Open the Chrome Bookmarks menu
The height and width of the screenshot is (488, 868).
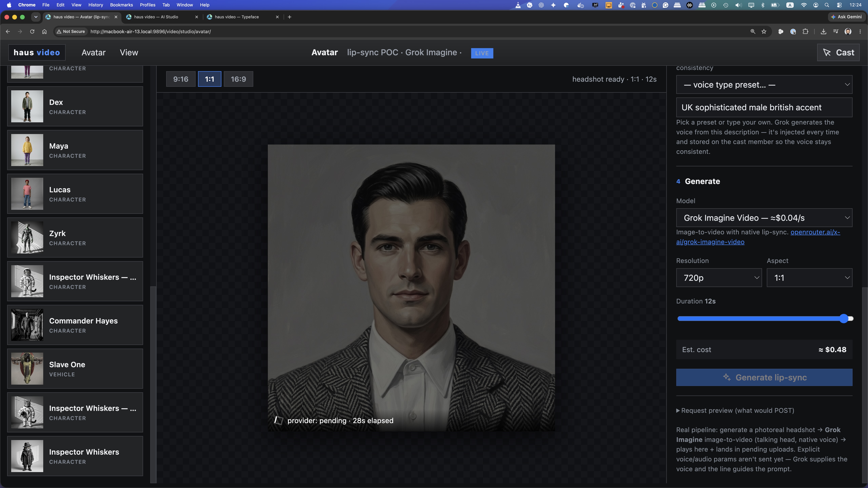121,5
